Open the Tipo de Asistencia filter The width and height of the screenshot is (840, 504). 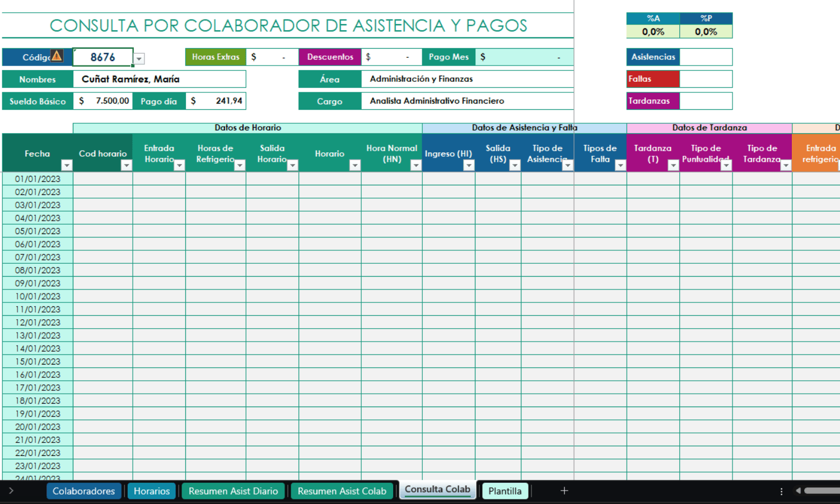point(567,165)
